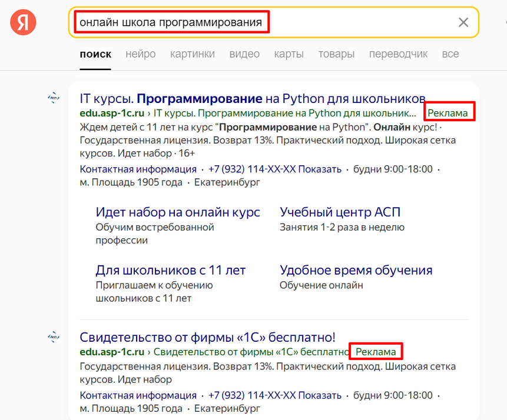The width and height of the screenshot is (507, 420).
Task: Click the description text under the «1С» certificate ad
Action: [x=268, y=373]
